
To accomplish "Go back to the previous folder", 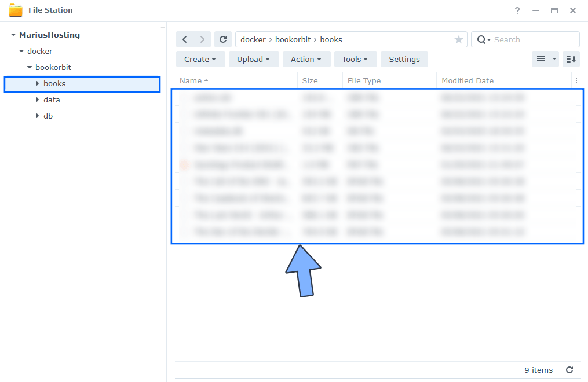I will click(184, 39).
